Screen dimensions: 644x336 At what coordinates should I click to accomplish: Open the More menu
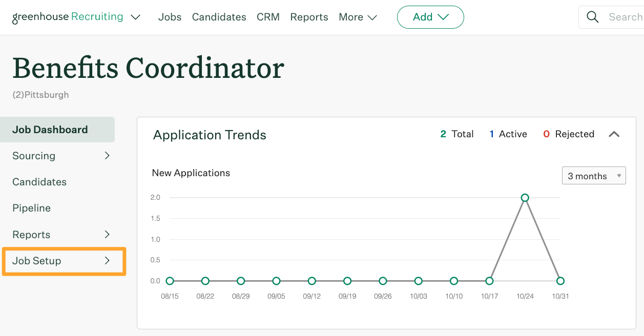(358, 17)
